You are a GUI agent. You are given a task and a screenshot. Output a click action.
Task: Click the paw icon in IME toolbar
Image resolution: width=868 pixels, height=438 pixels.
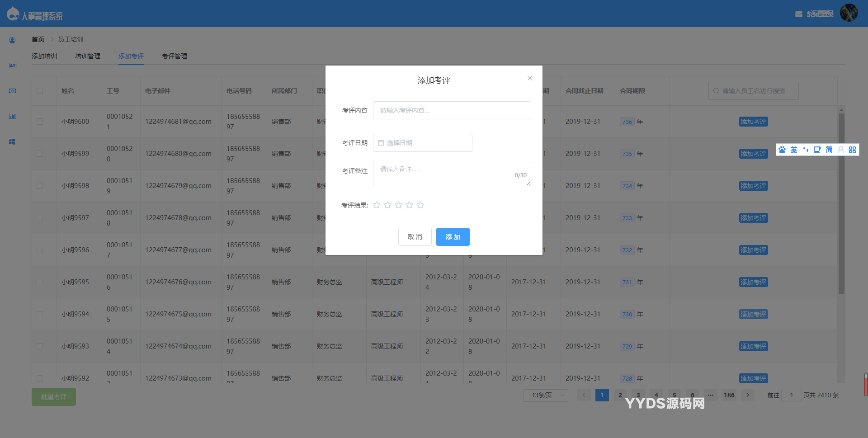tap(782, 150)
